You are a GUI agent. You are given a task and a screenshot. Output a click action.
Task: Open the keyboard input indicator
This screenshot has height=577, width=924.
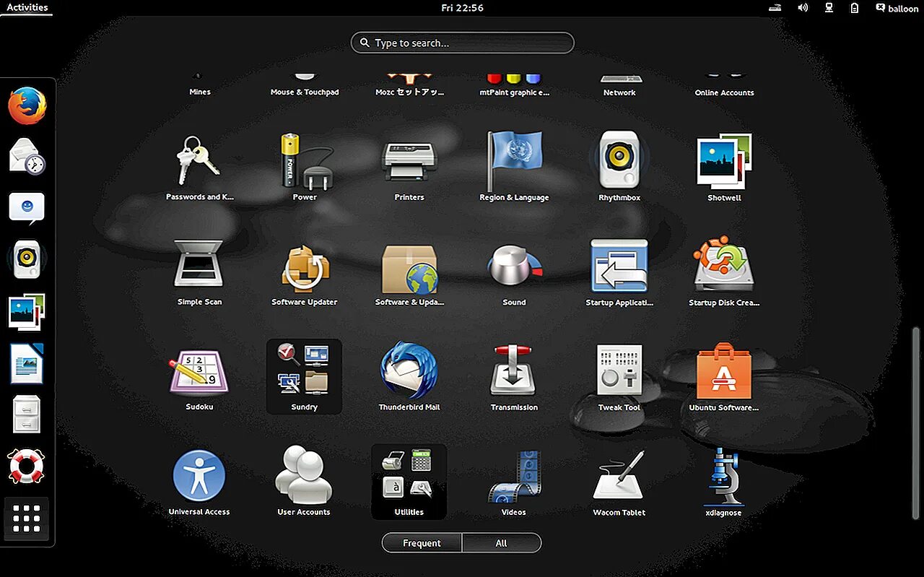[776, 8]
